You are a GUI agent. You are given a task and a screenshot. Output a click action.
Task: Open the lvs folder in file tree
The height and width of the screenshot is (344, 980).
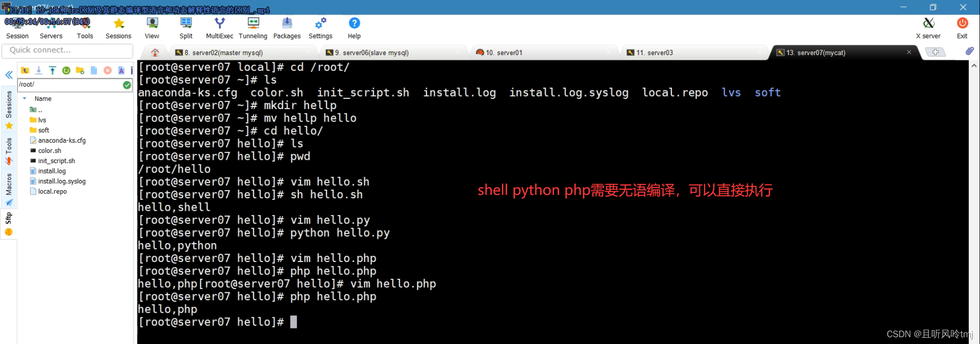(x=42, y=120)
